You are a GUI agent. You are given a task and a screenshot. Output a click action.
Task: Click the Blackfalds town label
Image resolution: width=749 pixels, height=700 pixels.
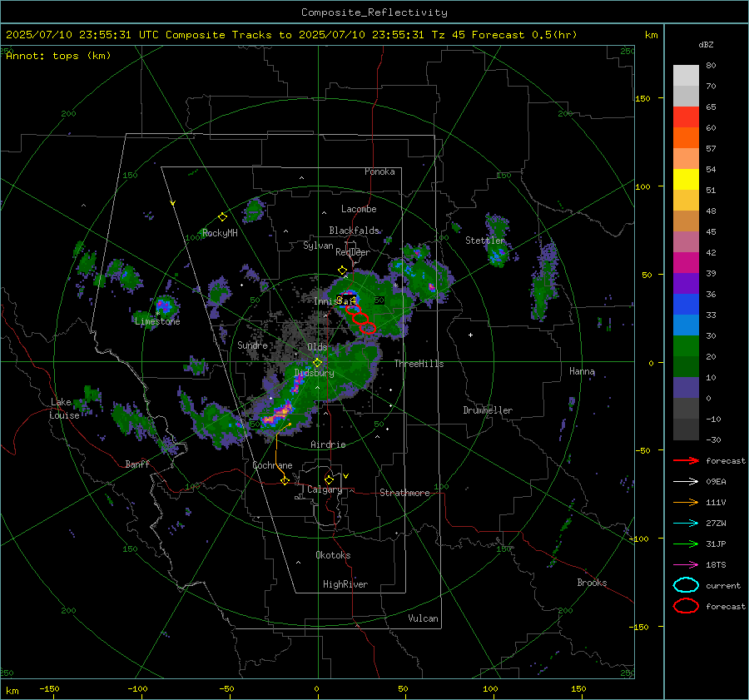pyautogui.click(x=354, y=231)
